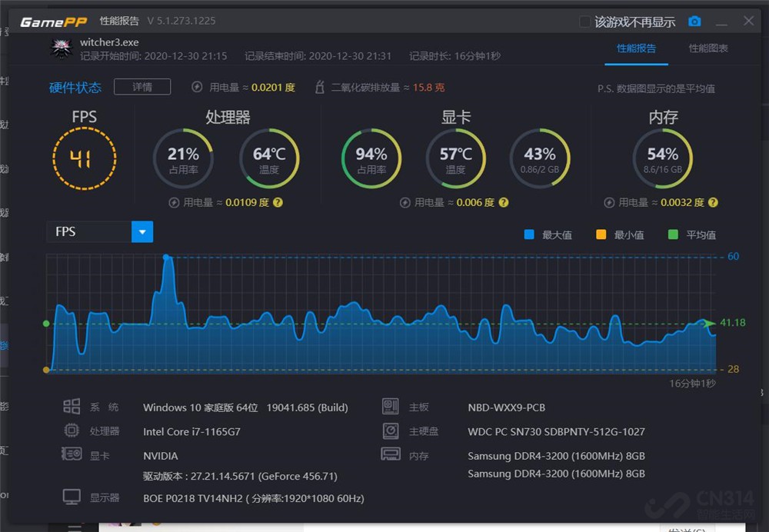Click the 15.8 克 emission value
Viewport: 769px width, 532px height.
click(428, 88)
